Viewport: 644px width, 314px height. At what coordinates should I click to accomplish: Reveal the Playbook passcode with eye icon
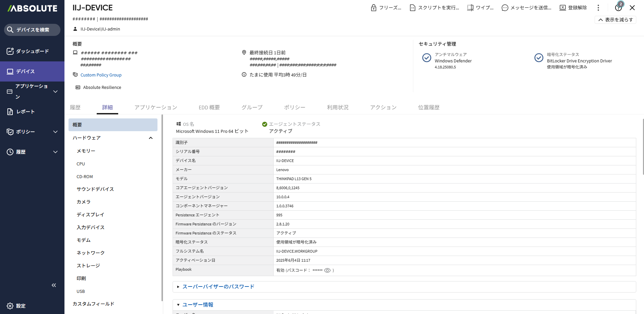[x=327, y=270]
